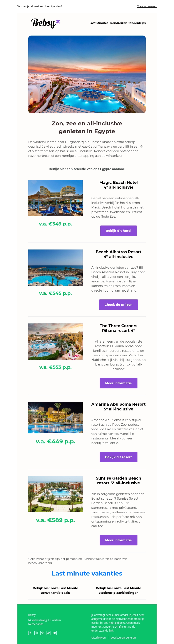
Task: Open the Voorkeuren beheren link
Action: click(123, 637)
